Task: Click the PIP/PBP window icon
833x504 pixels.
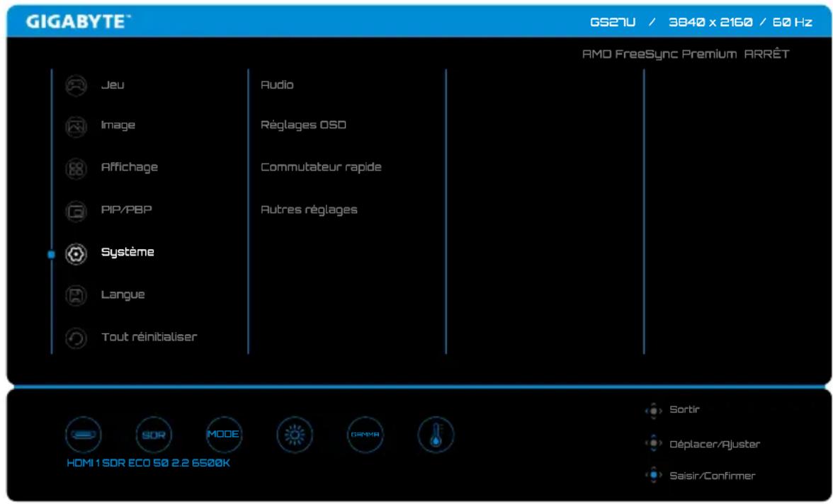Action: pos(76,212)
